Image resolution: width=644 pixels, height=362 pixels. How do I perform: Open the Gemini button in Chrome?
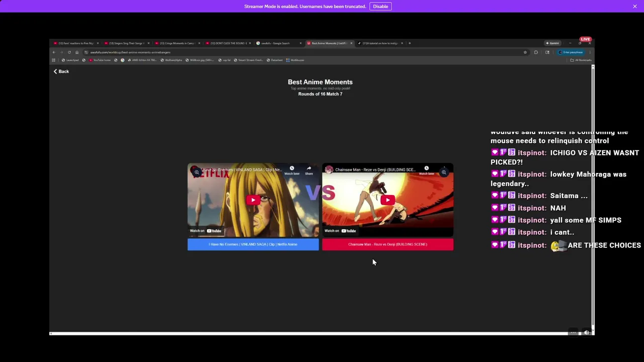point(552,43)
